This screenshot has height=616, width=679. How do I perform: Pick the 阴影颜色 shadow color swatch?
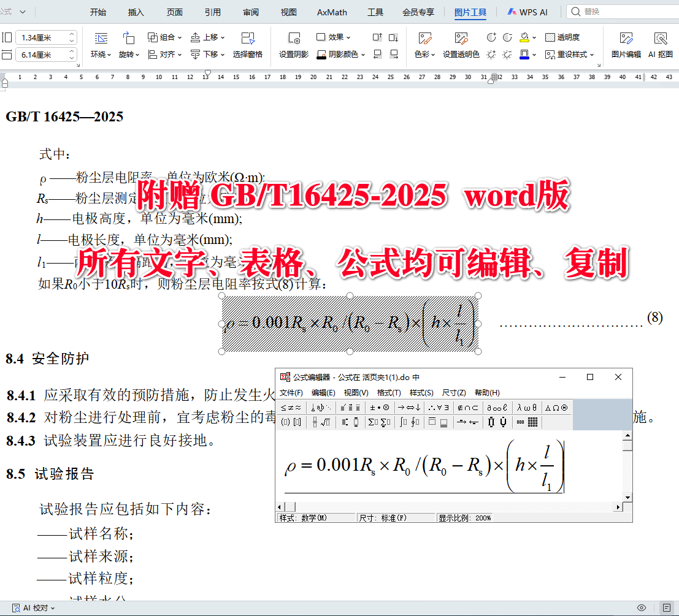pyautogui.click(x=339, y=54)
